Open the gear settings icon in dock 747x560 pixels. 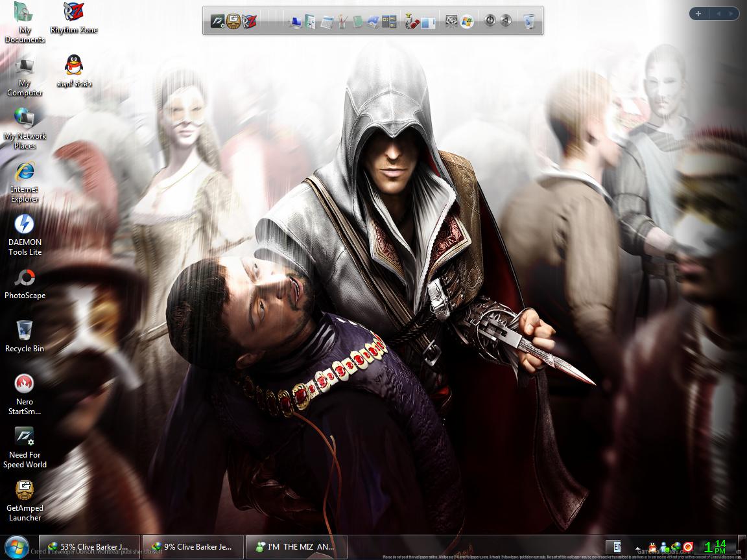(451, 21)
